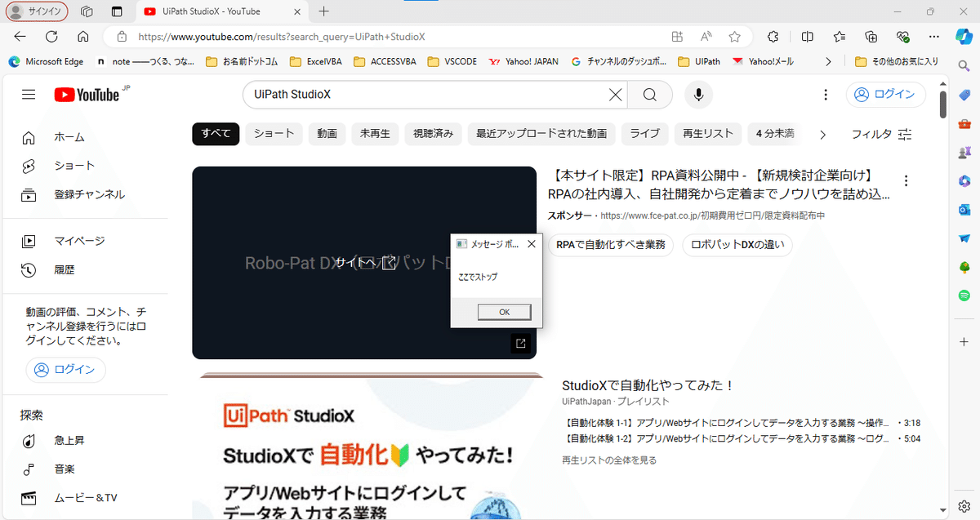Open ad options three-dot menu
The image size is (980, 520).
(x=906, y=181)
